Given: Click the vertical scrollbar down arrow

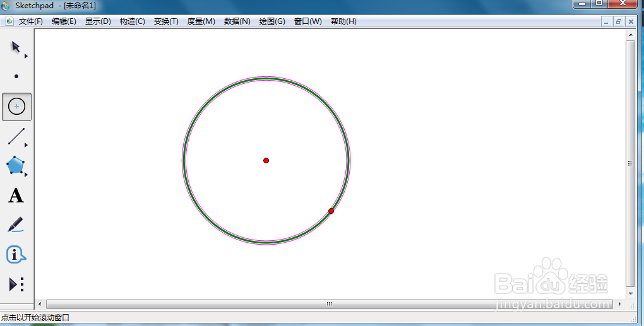Looking at the screenshot, I should point(631,294).
